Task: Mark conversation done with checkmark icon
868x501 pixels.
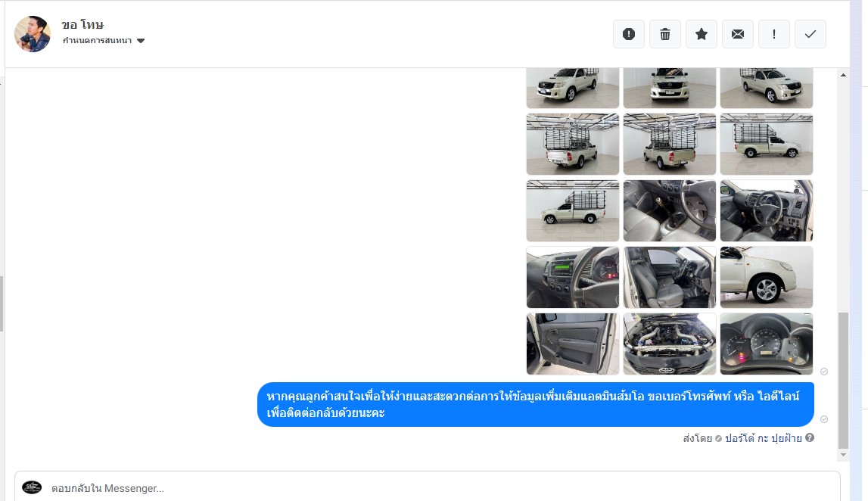Action: click(810, 34)
